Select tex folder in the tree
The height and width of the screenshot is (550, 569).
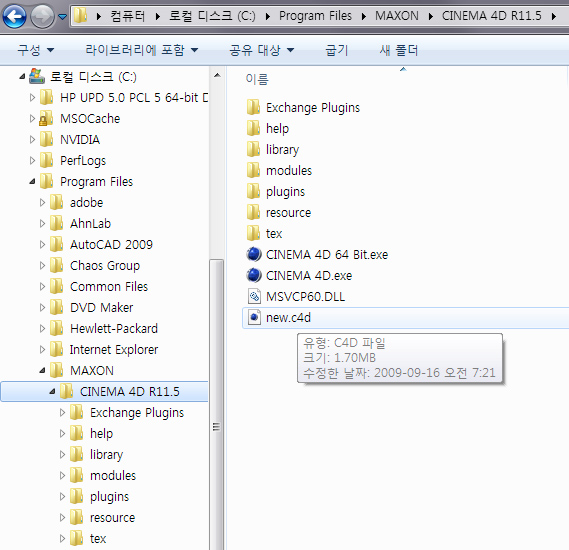point(98,539)
